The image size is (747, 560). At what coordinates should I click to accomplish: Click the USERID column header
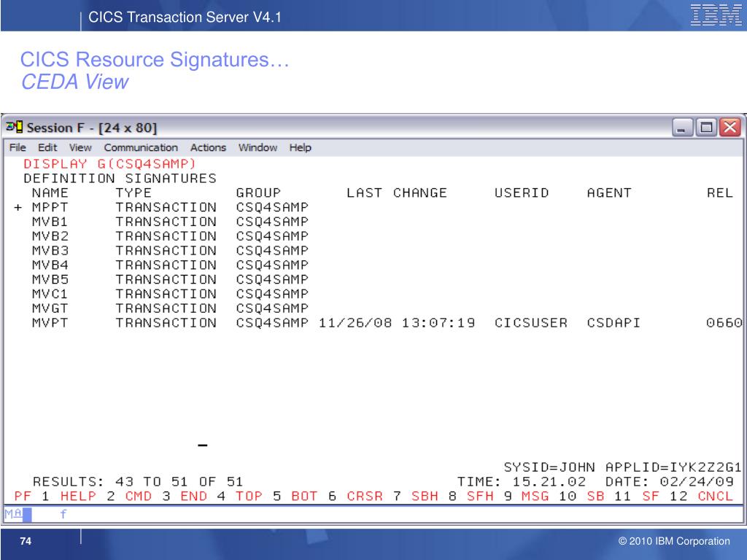tap(522, 192)
